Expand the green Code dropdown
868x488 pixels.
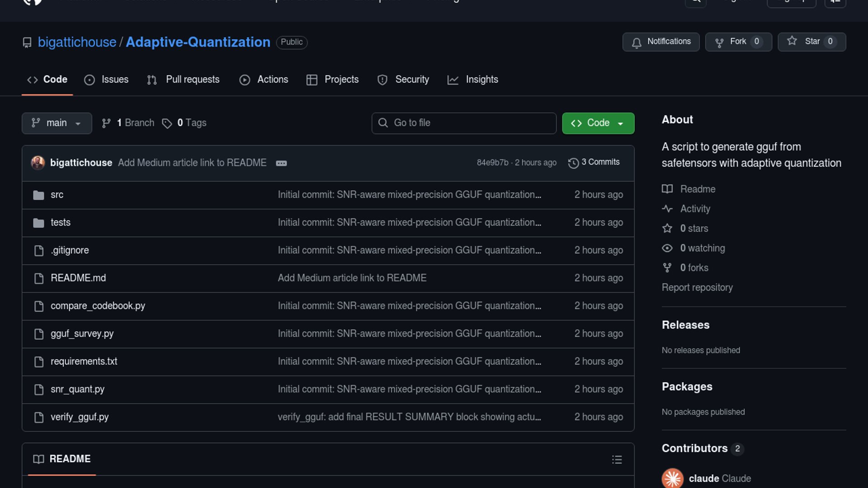(x=598, y=123)
